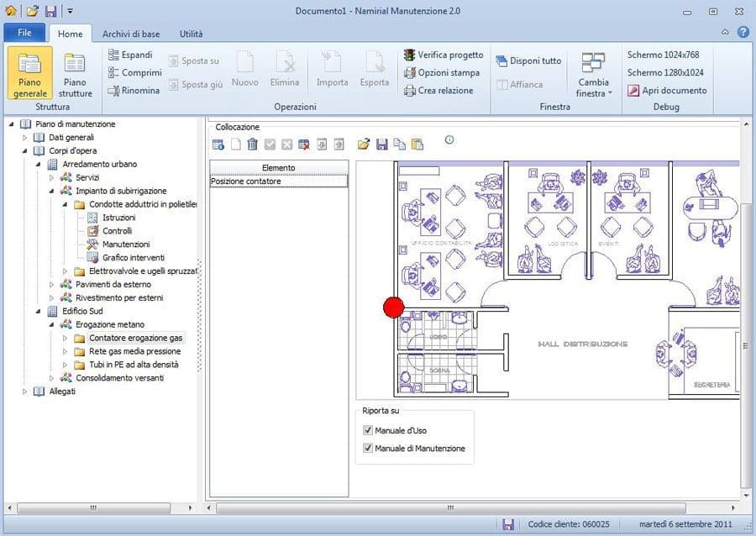The width and height of the screenshot is (756, 536).
Task: Click the trash delete icon in Collocazione toolbar
Action: (252, 145)
